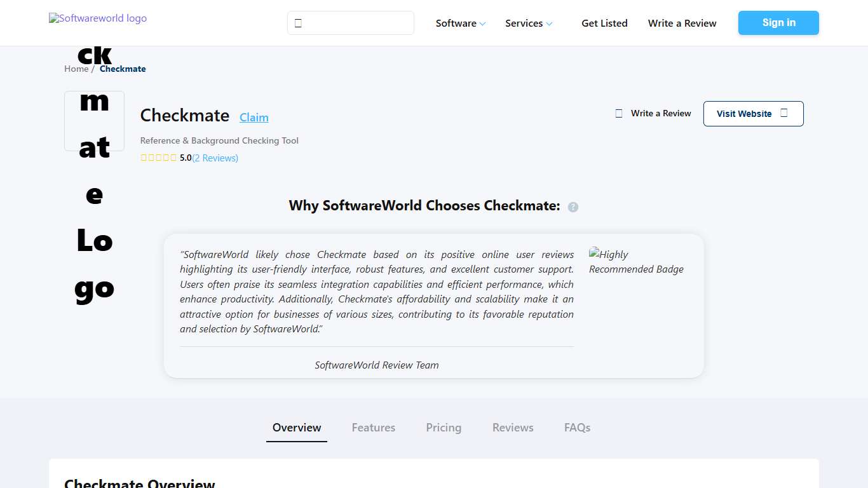Click Get Listed in the navigation
This screenshot has width=868, height=488.
(x=604, y=23)
